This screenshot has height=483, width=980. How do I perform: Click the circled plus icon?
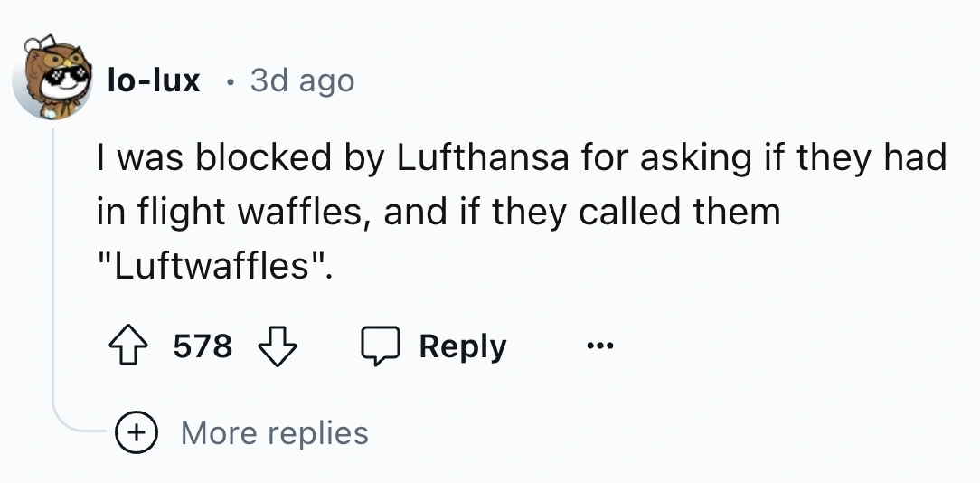coord(138,432)
